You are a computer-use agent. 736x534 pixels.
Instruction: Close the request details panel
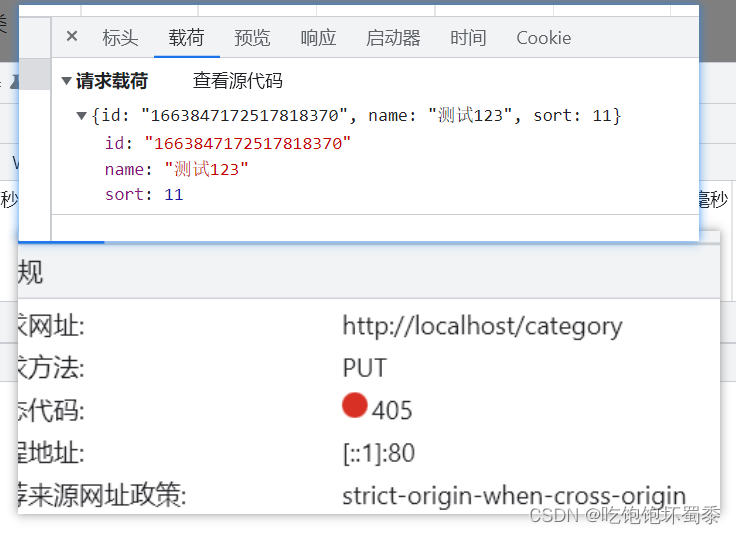(x=72, y=36)
